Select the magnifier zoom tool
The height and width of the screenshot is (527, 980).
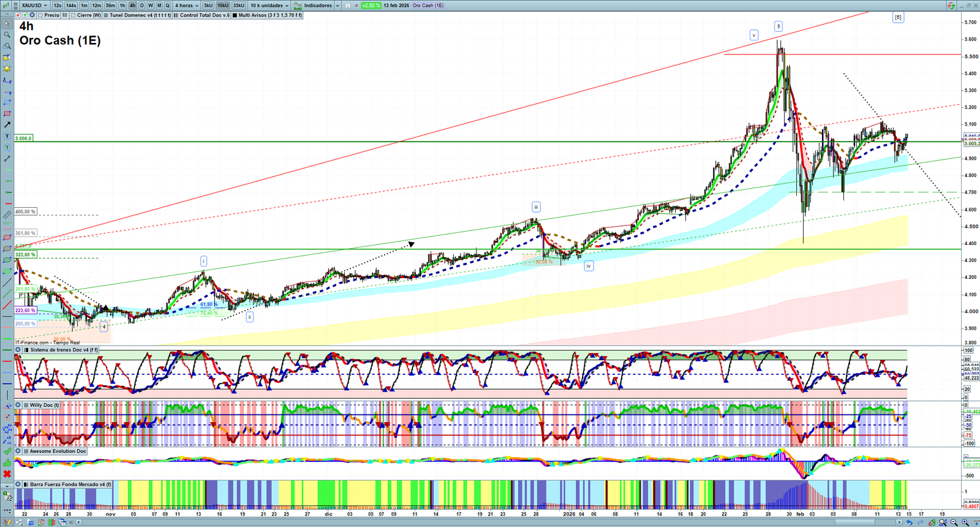pyautogui.click(x=7, y=35)
